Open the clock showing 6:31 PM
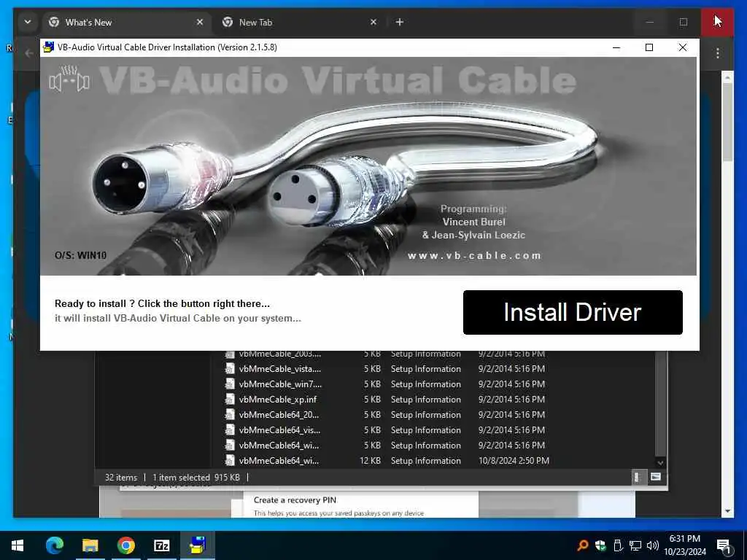Image resolution: width=747 pixels, height=560 pixels. tap(685, 545)
